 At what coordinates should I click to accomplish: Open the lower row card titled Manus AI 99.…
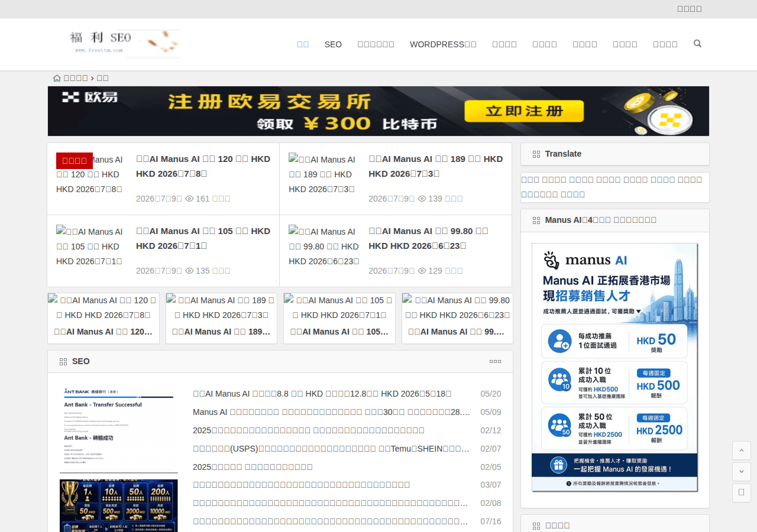457,332
